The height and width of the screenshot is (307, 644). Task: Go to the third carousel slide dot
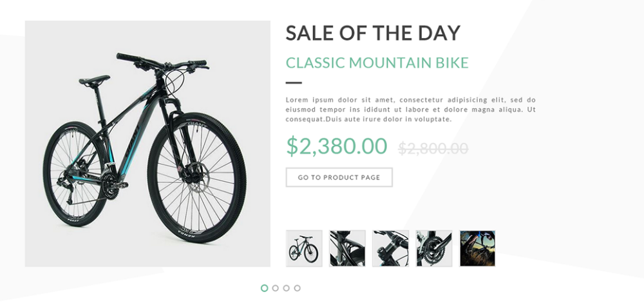tap(286, 288)
